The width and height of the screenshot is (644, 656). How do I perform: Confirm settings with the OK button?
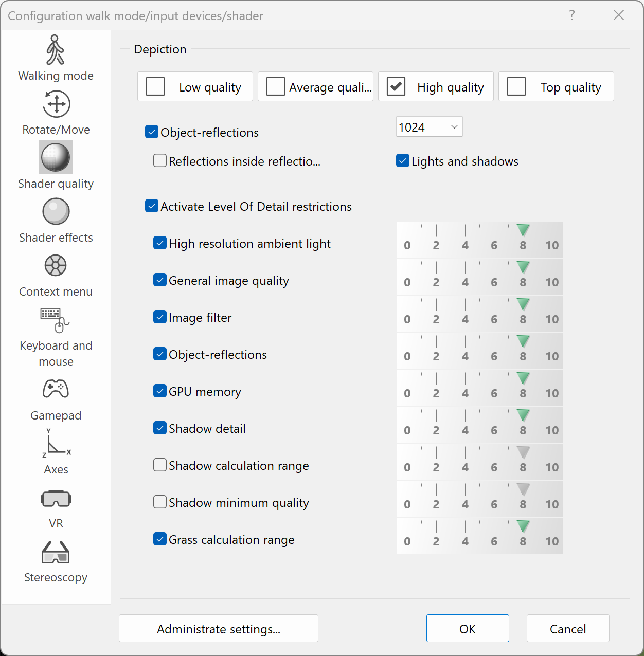[468, 629]
